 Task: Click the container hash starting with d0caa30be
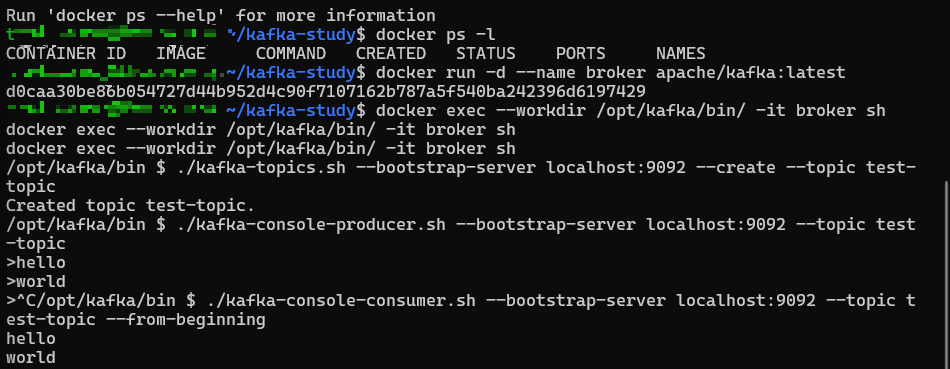pyautogui.click(x=326, y=91)
